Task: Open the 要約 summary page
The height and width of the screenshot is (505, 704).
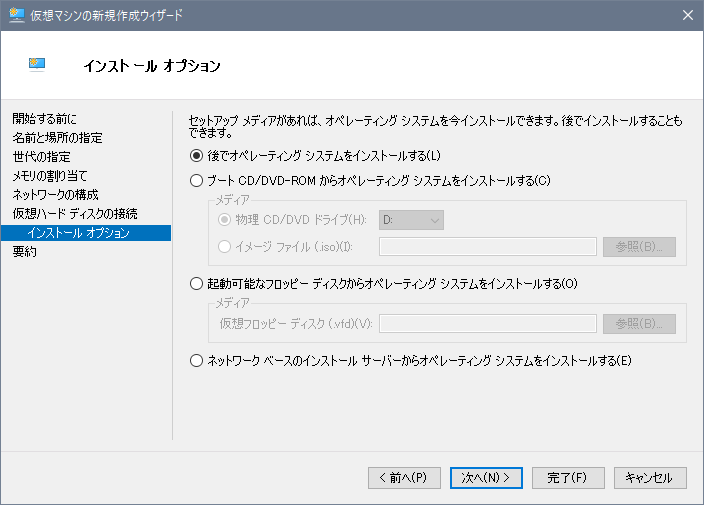Action: point(25,252)
